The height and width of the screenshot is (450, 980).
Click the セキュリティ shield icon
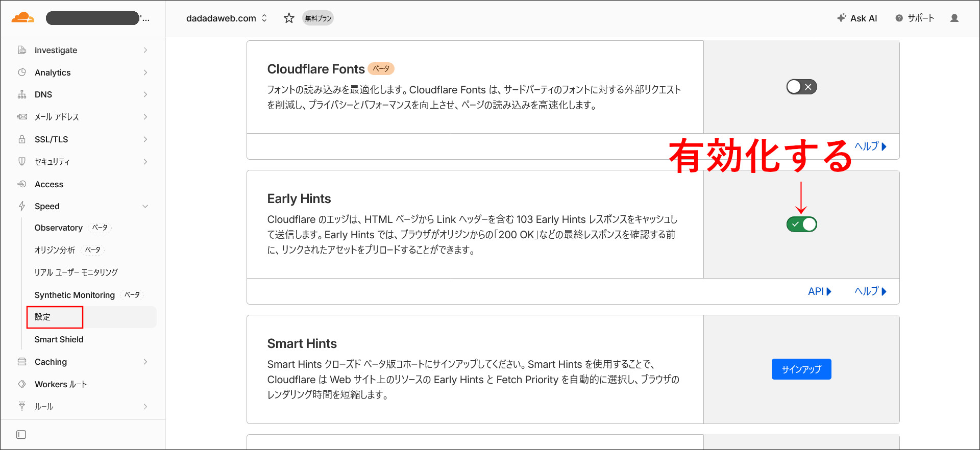point(22,162)
